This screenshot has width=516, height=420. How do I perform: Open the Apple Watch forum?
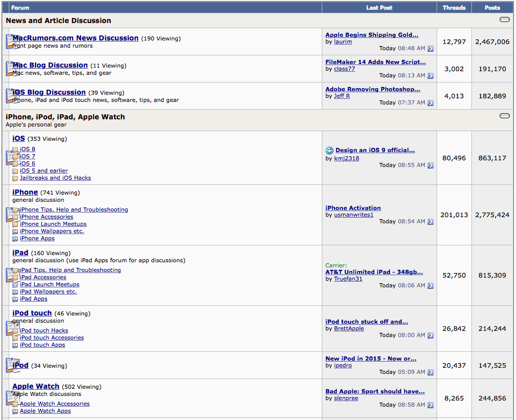point(36,386)
